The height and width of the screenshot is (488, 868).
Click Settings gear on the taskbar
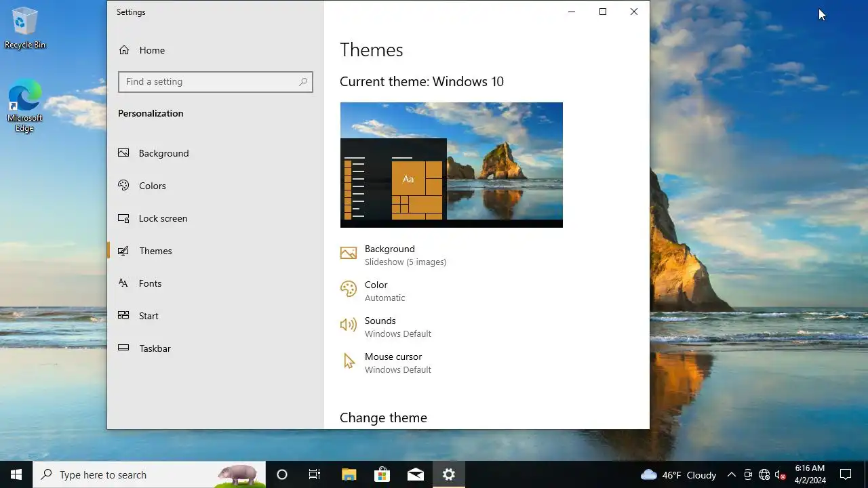point(449,474)
